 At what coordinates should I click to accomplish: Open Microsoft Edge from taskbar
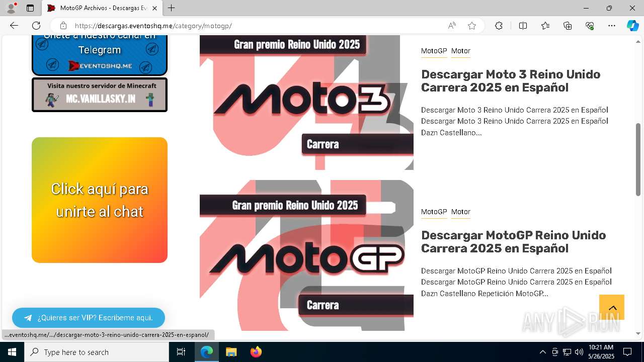click(x=207, y=352)
